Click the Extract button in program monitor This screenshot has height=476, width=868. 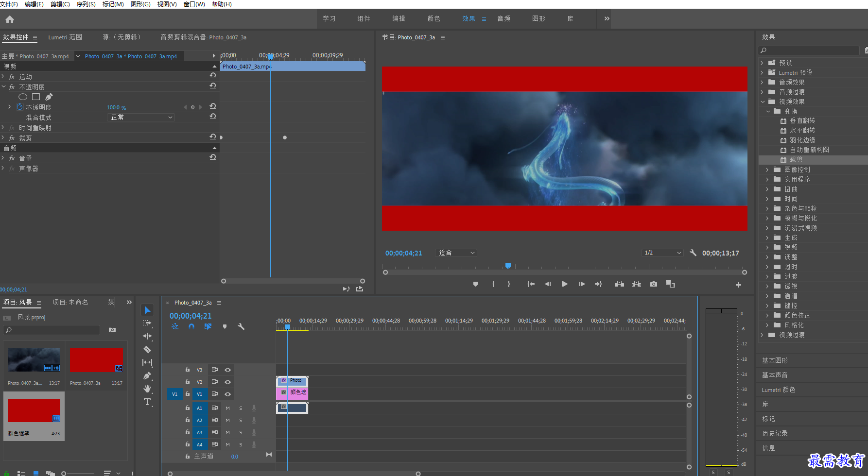(636, 284)
